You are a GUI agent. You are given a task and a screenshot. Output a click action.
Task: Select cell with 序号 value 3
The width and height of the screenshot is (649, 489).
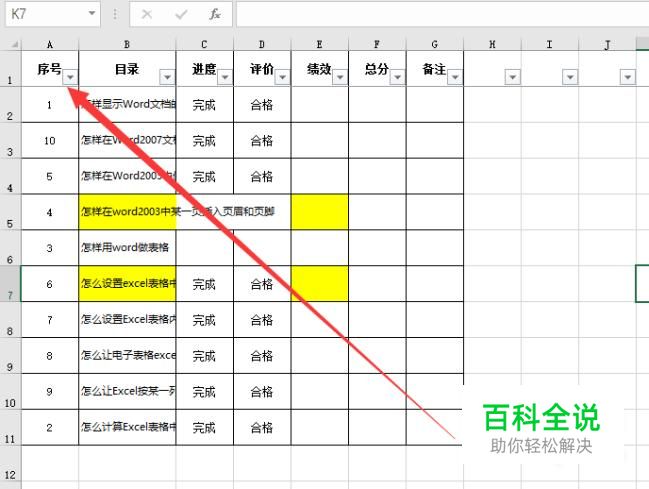tap(50, 248)
